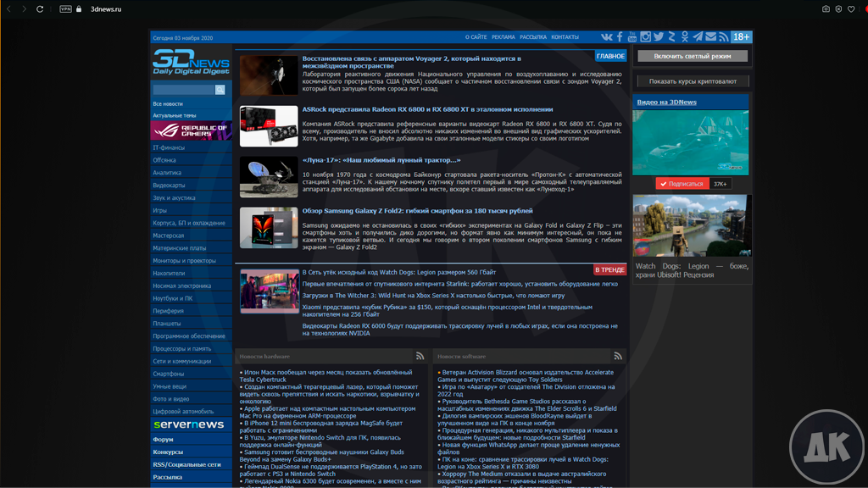This screenshot has width=868, height=488.
Task: Click the 18+ age badge
Action: pyautogui.click(x=741, y=37)
